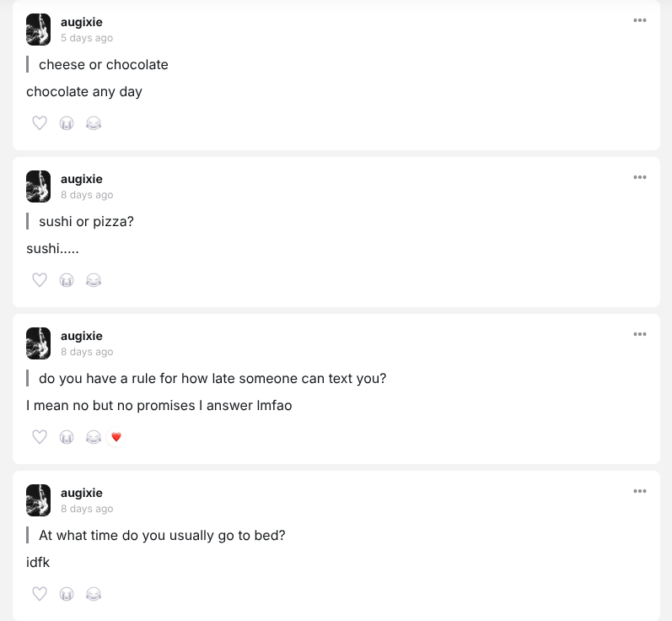
Task: Add crying emoji reaction to "sushi or pizza?" post
Action: 67,280
